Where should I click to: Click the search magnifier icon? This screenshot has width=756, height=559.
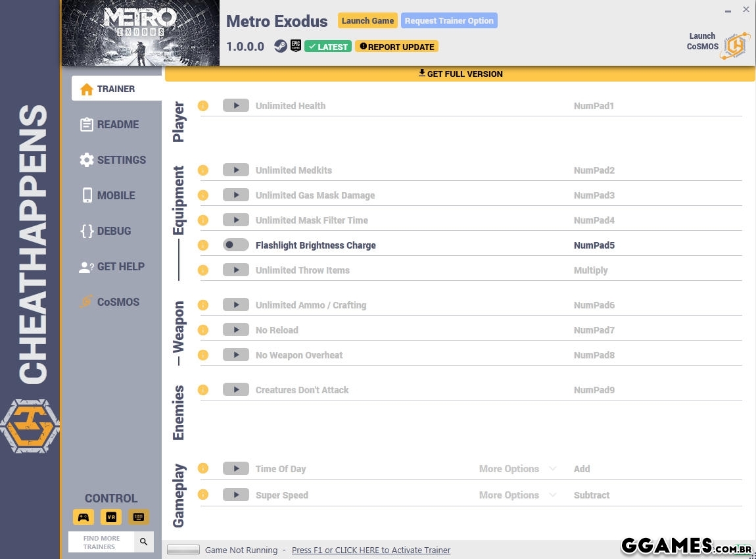[x=143, y=542]
